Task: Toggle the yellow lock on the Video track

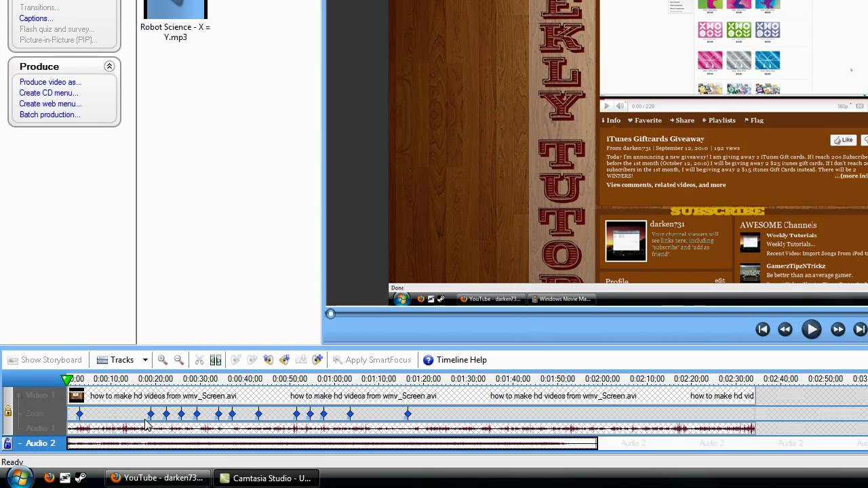Action: pyautogui.click(x=7, y=411)
